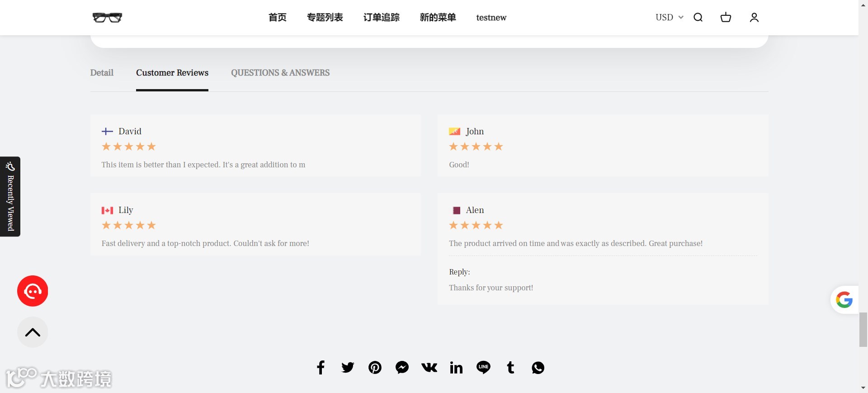Share on LinkedIn icon
Screen dimensions: 868x393
(x=456, y=367)
